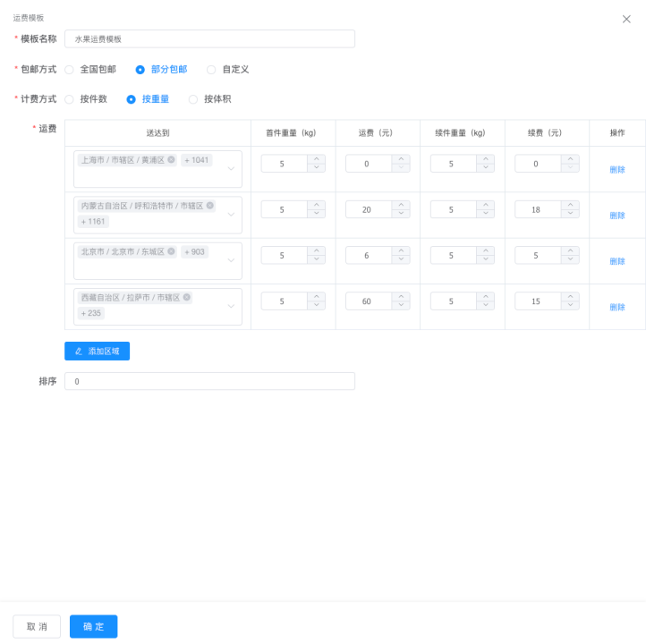Confirm with the 确定 button
Screen dimensions: 646x644
coord(94,626)
